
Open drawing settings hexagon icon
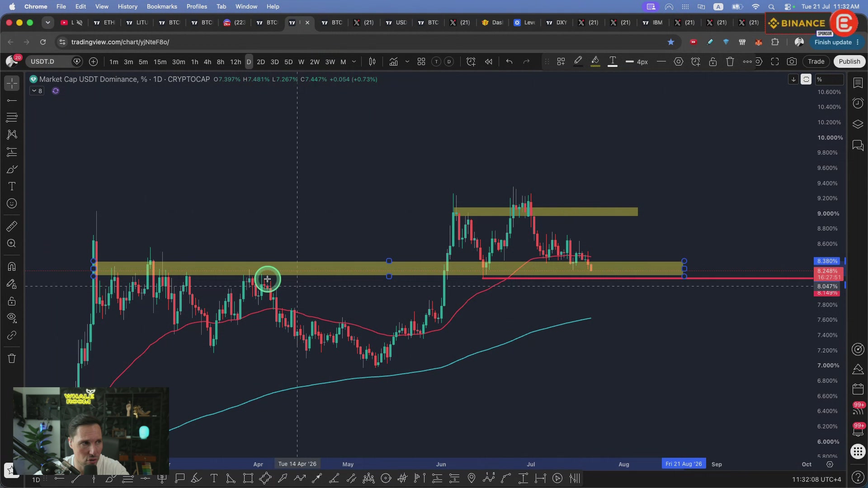[679, 62]
